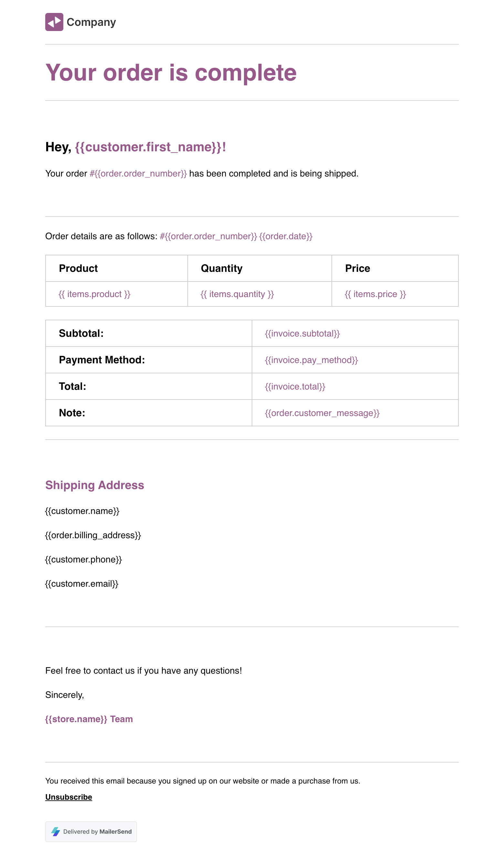
Task: Click the invoice.pay_method value cell
Action: [x=311, y=360]
